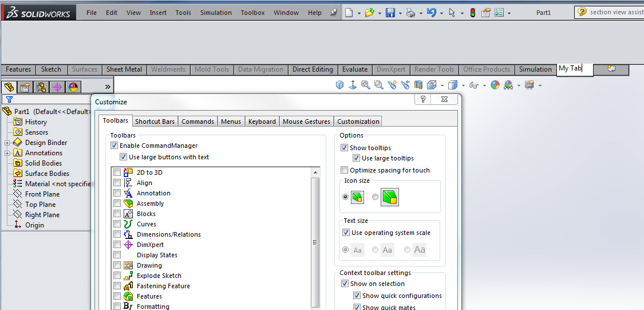Click the new tab icon after My Tab
The height and width of the screenshot is (310, 644).
(611, 69)
